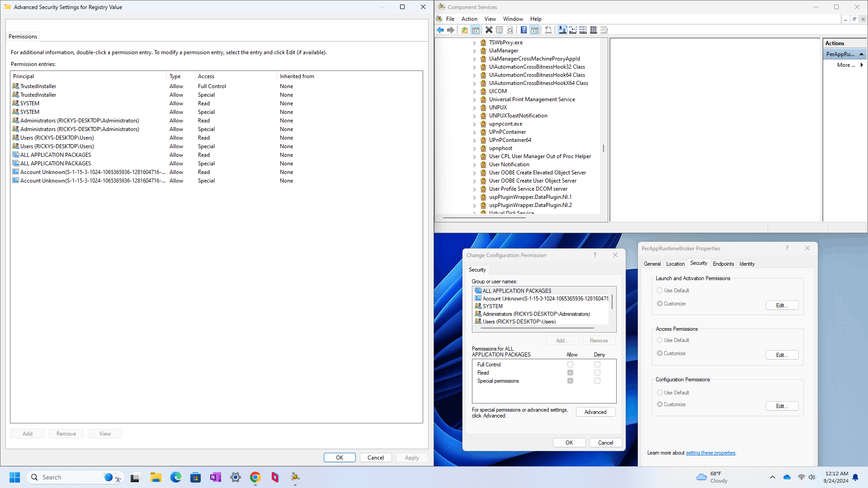Open Properties toolbar icon in Component Services
868x488 pixels.
coord(500,30)
